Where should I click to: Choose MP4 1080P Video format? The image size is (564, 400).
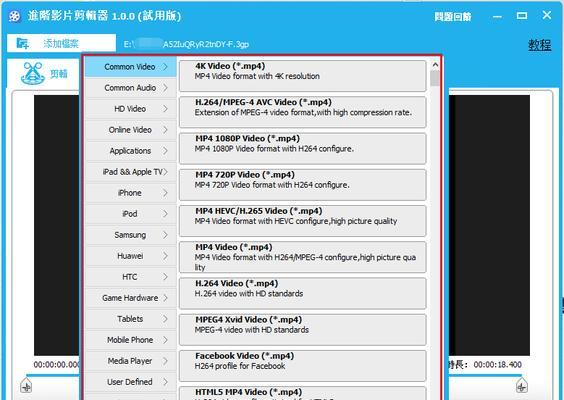click(x=303, y=148)
